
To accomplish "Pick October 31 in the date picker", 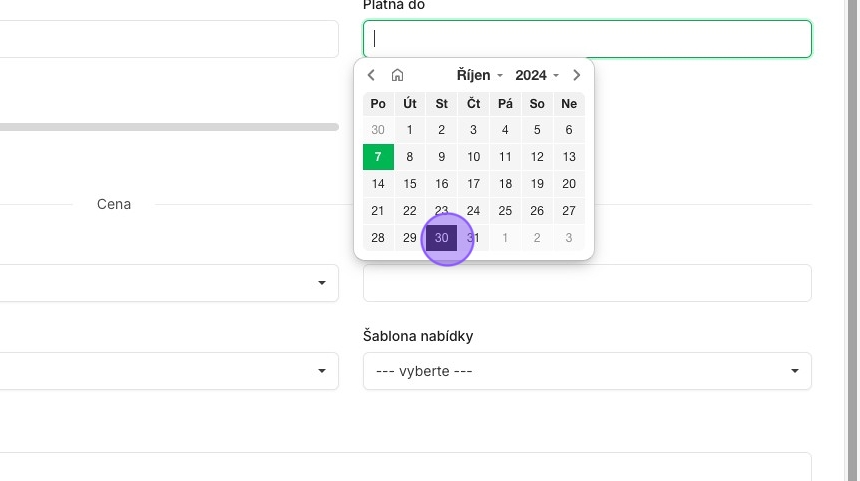I will (473, 238).
